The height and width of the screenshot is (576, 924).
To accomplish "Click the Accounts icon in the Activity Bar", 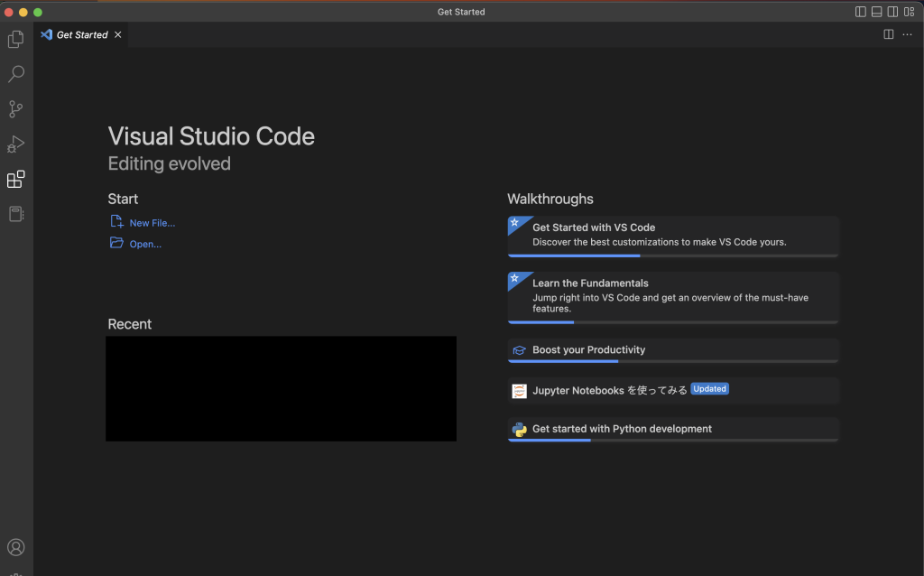I will click(16, 548).
